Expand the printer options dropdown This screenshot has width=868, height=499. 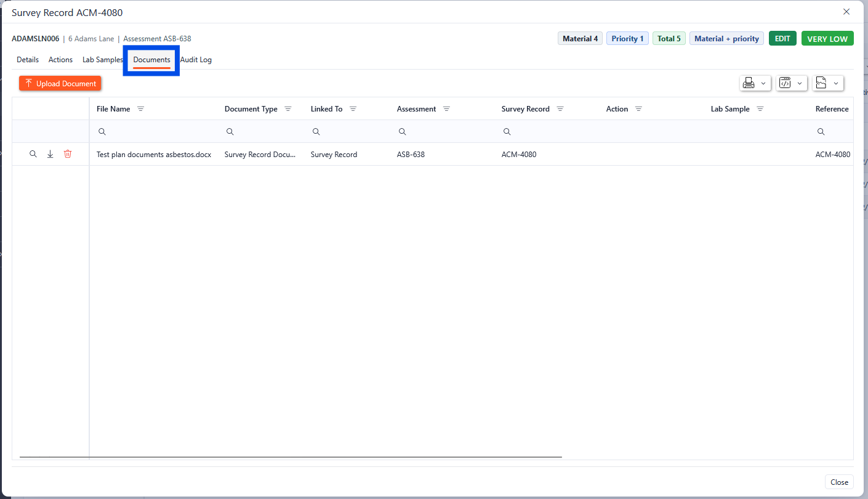tap(755, 83)
